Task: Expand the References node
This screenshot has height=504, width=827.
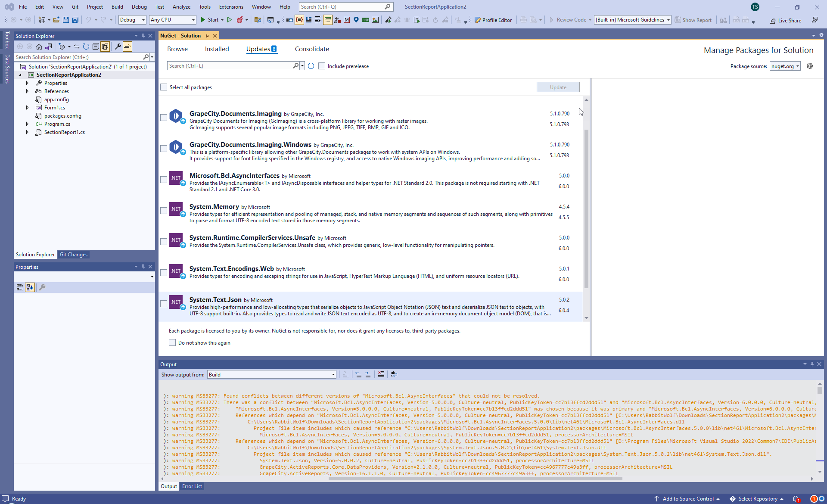Action: pyautogui.click(x=27, y=91)
